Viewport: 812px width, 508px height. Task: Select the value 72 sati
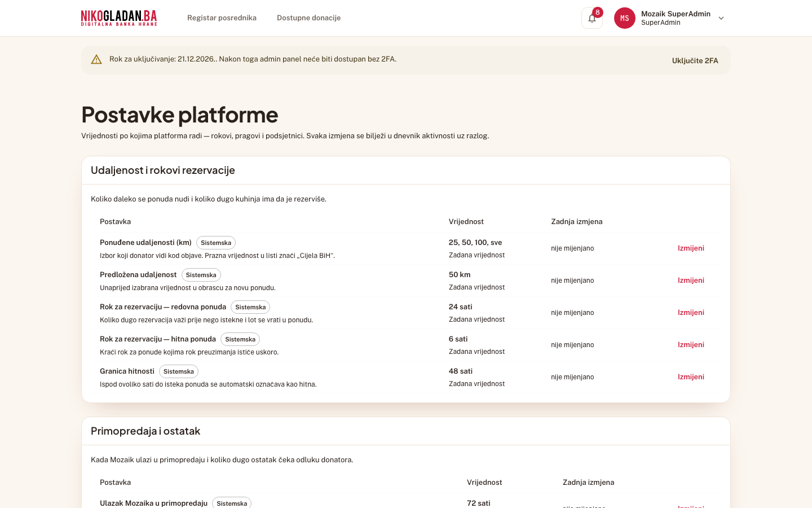pyautogui.click(x=479, y=503)
